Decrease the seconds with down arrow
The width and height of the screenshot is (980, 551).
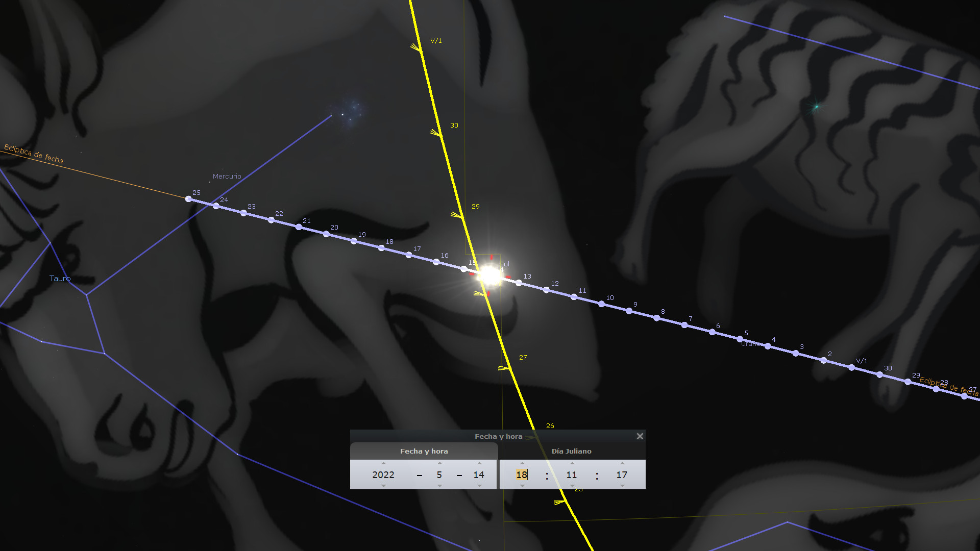tap(622, 486)
